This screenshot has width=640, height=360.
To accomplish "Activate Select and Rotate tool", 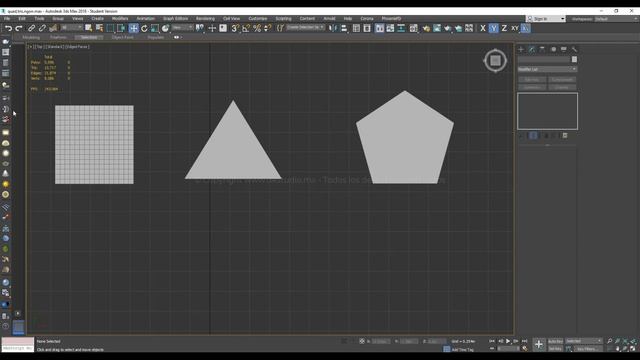I will tap(144, 28).
